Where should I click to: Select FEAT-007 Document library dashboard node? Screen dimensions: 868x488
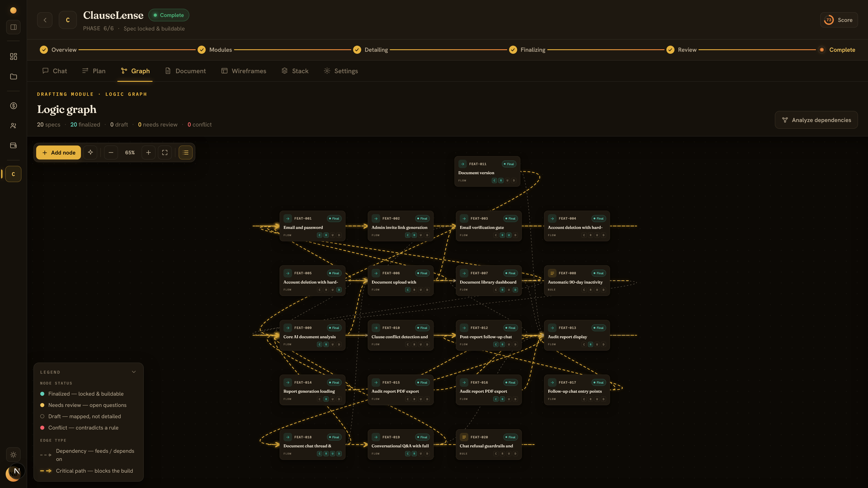(488, 281)
